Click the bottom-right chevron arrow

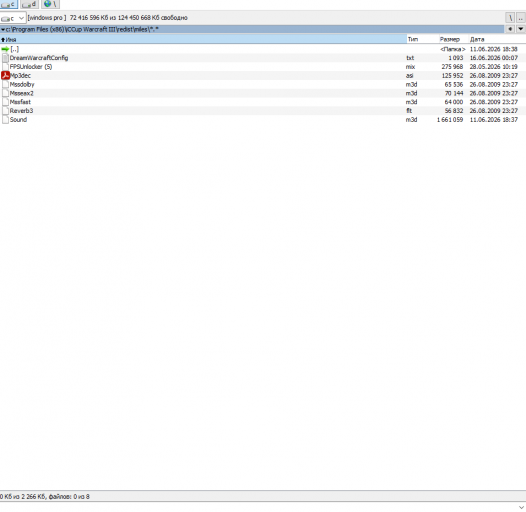tap(521, 507)
